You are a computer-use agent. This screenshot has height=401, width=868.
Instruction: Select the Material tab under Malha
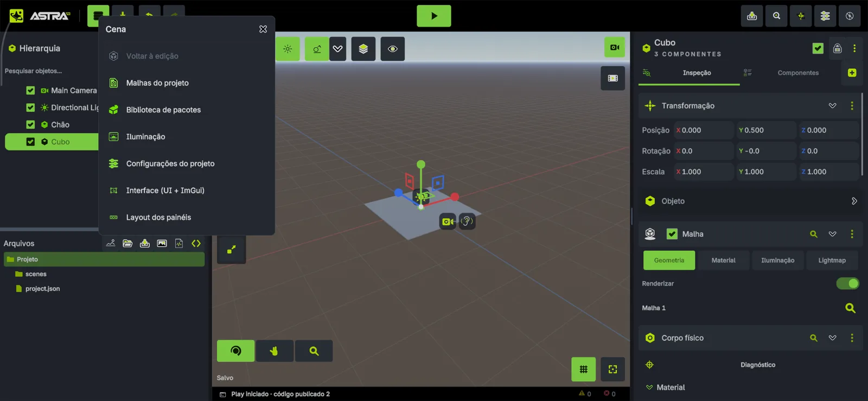point(723,260)
